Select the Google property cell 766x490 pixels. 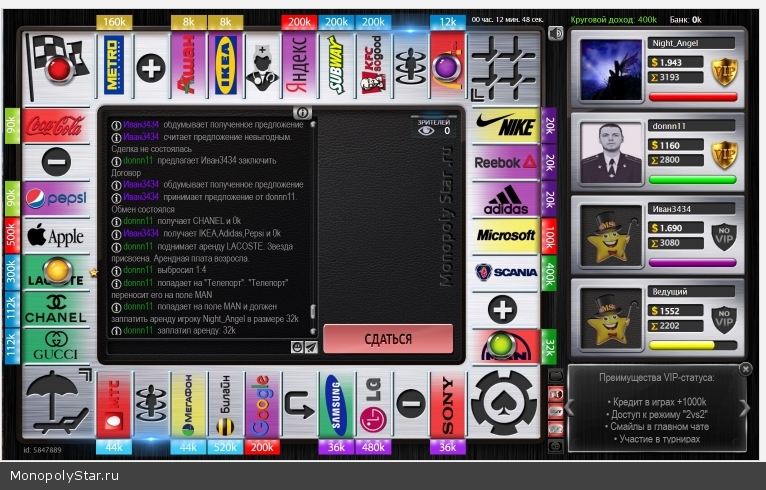point(262,405)
